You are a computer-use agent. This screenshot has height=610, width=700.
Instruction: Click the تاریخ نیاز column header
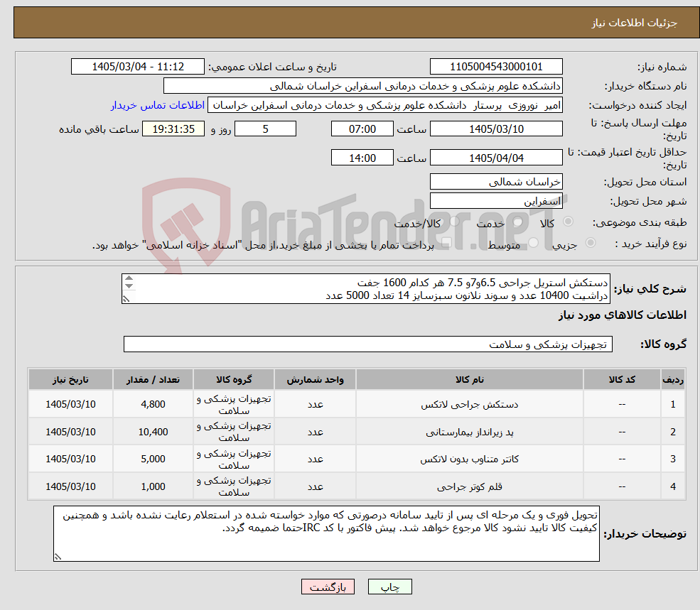70,379
